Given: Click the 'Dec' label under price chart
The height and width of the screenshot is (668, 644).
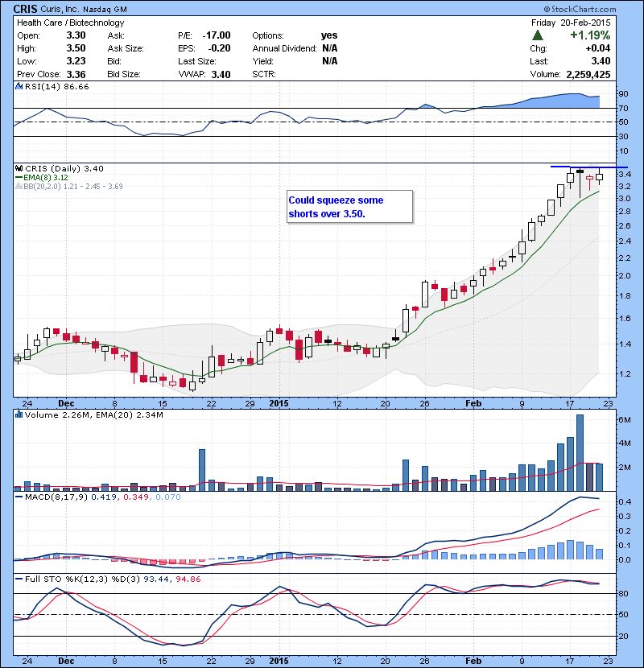Looking at the screenshot, I should [x=66, y=403].
